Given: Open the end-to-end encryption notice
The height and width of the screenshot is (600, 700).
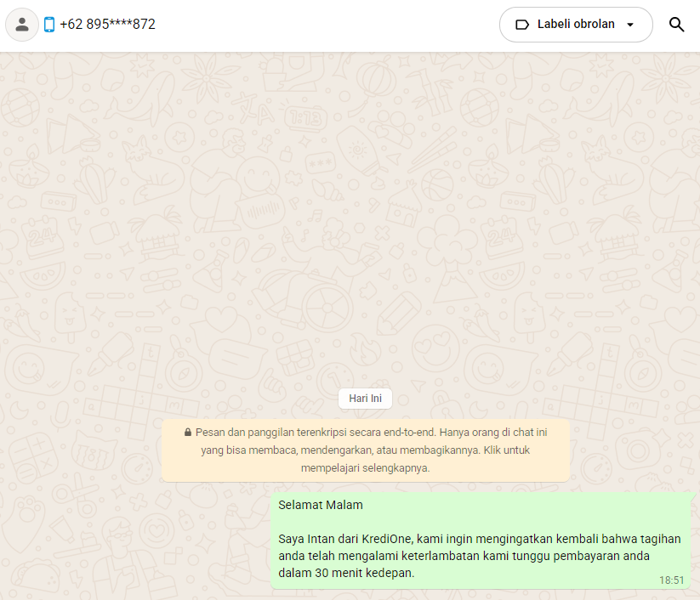Looking at the screenshot, I should [x=365, y=450].
